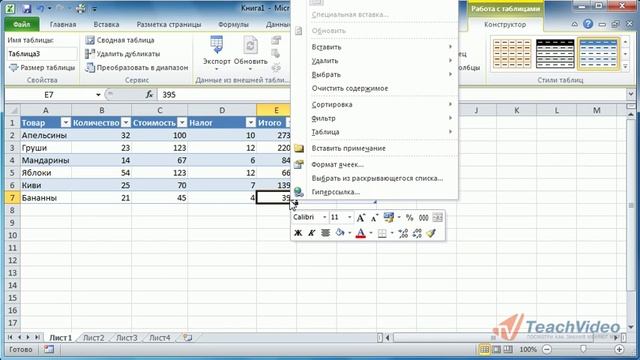Apply percent style in mini toolbar
640x360 pixels.
(409, 218)
